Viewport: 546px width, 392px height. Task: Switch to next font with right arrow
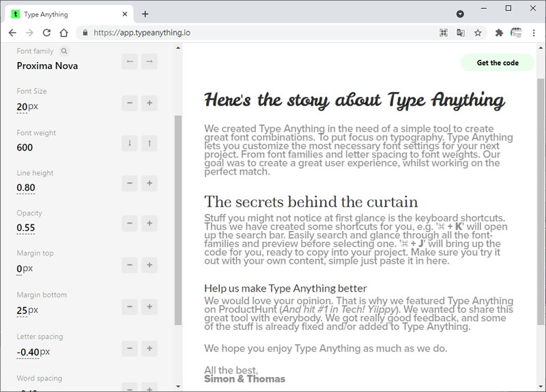pos(149,62)
